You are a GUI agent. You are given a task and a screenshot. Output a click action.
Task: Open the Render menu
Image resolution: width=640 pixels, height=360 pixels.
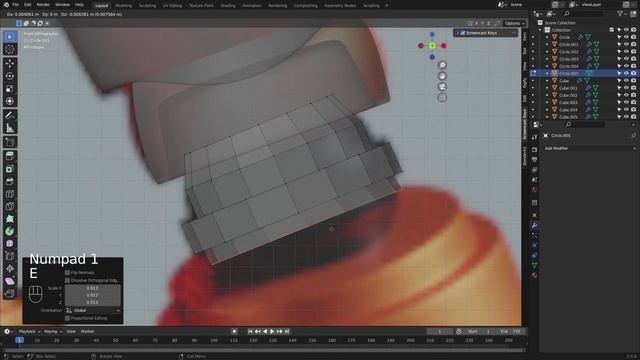pyautogui.click(x=43, y=5)
